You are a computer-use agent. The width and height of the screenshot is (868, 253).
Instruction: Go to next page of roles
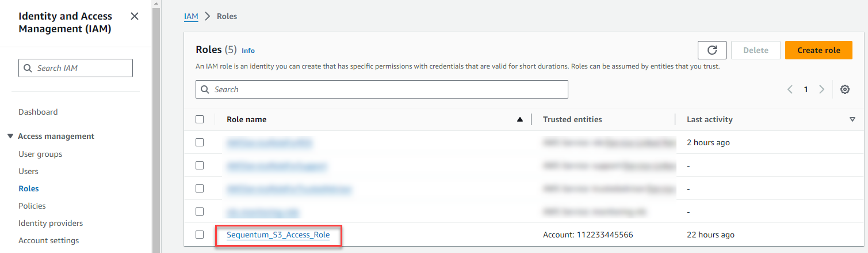tap(821, 89)
